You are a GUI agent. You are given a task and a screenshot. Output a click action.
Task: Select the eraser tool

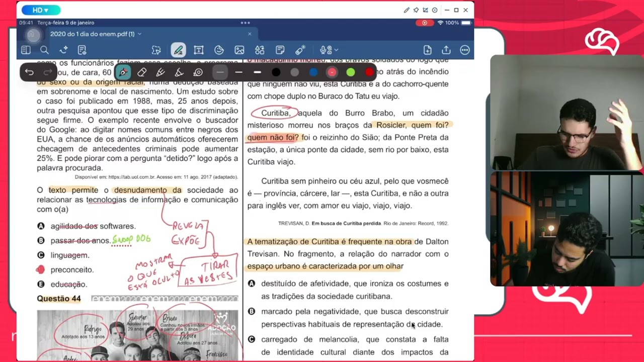142,72
